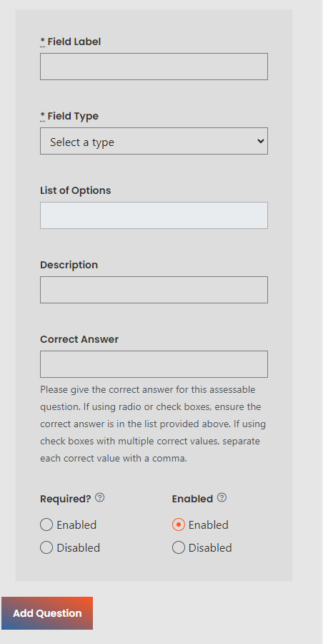Click the Add Question button
This screenshot has height=644, width=323.
coord(47,613)
